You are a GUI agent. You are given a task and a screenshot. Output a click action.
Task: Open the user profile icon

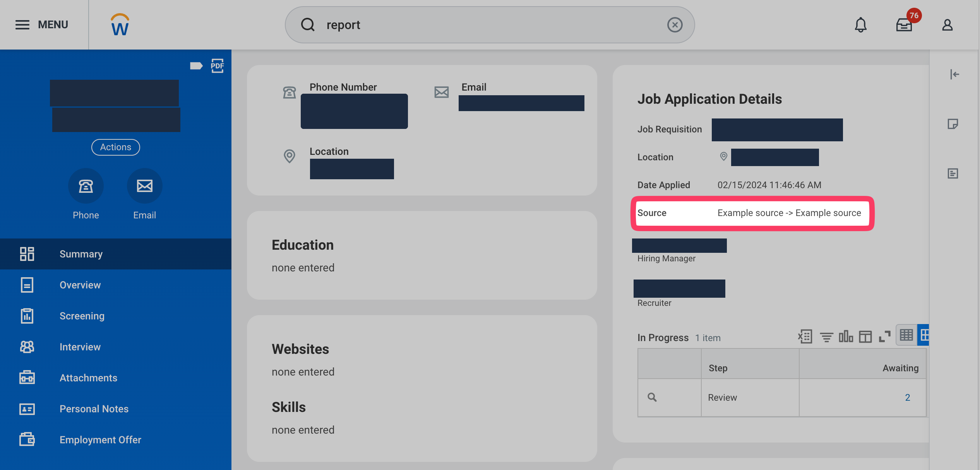[x=947, y=25]
